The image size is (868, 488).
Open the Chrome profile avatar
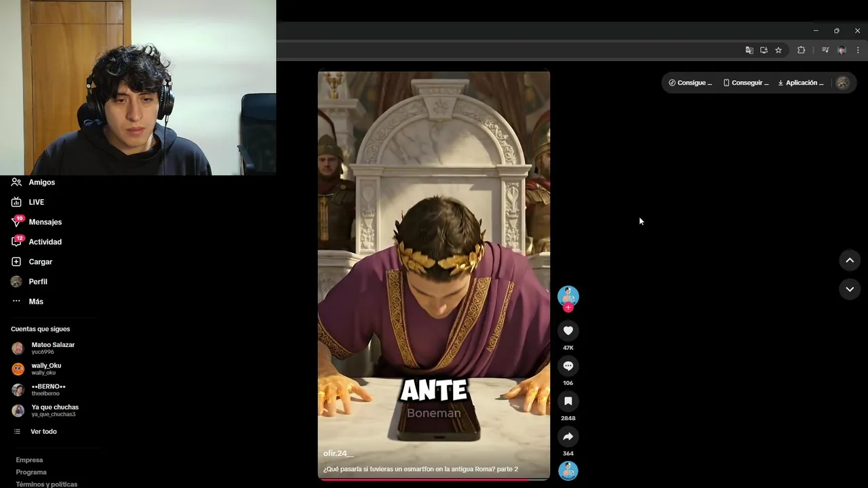[842, 50]
